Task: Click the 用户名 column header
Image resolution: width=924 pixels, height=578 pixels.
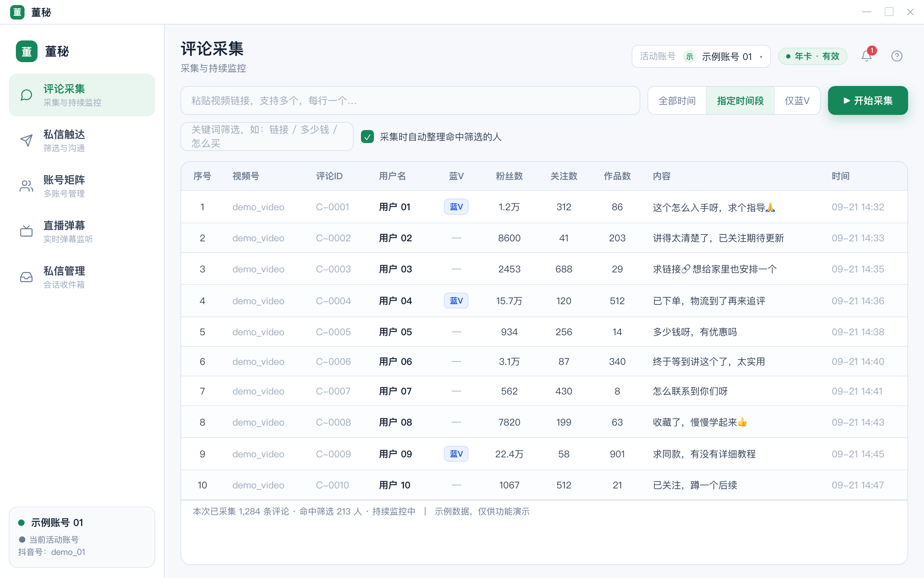Action: pos(392,176)
